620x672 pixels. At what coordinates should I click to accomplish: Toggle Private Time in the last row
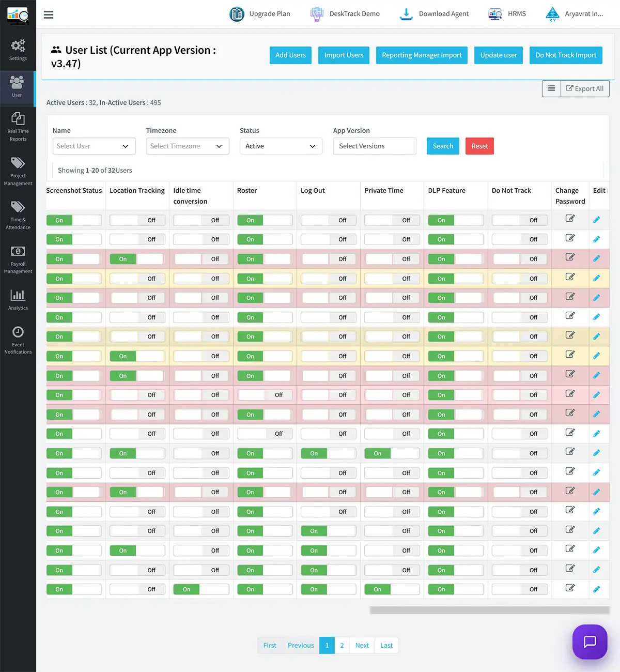tap(392, 589)
